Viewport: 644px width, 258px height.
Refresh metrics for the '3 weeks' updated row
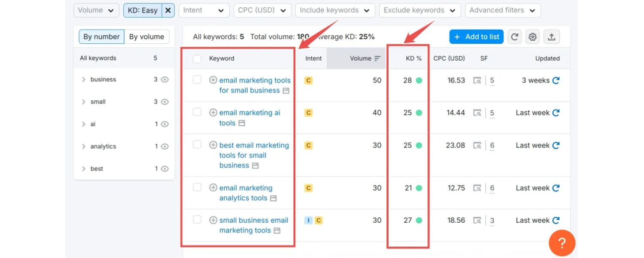click(x=556, y=80)
